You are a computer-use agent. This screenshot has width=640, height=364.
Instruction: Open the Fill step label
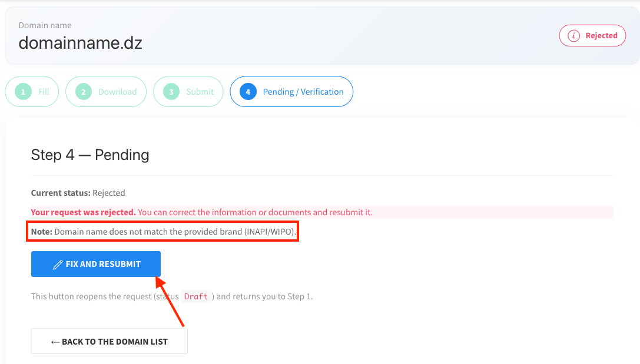click(44, 92)
